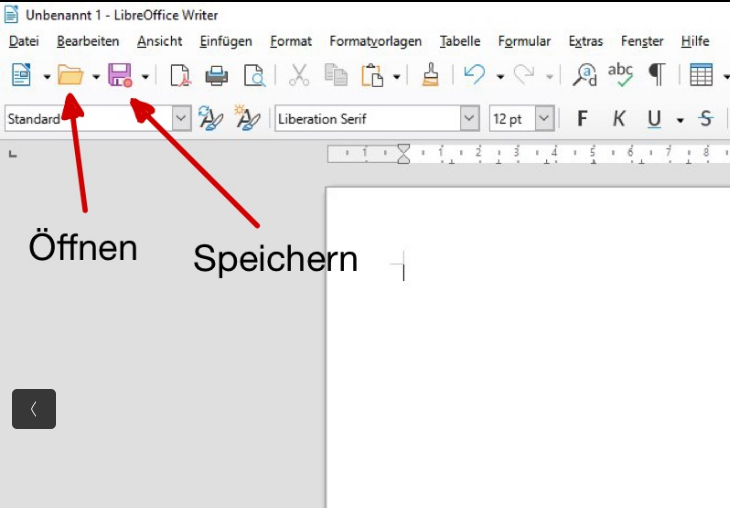Expand the paragraph style Standard dropdown
Viewport: 730px width, 508px height.
[x=181, y=119]
